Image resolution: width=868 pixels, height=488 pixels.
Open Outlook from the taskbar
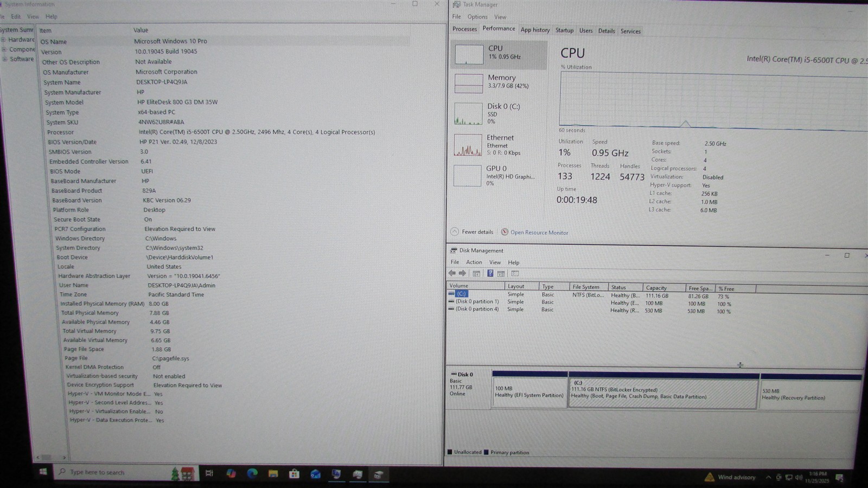[x=315, y=474]
